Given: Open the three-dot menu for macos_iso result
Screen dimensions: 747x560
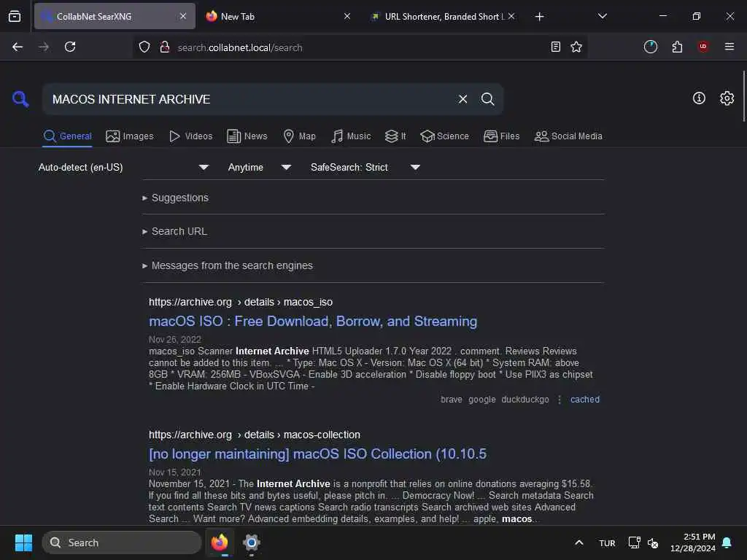Looking at the screenshot, I should click(560, 400).
